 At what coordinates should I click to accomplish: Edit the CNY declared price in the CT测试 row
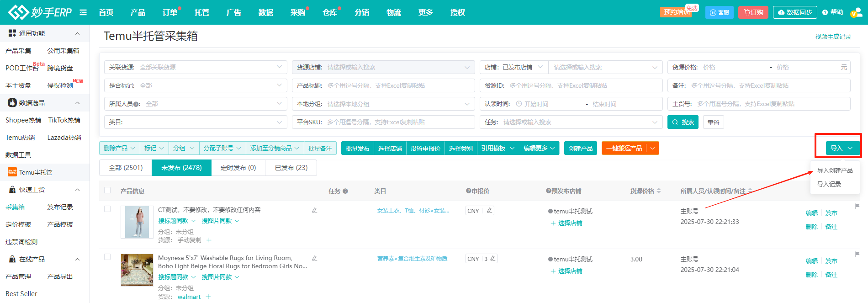point(490,211)
